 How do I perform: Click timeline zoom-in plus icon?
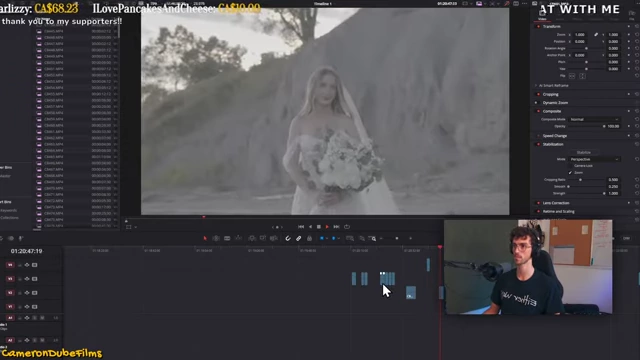coord(411,238)
